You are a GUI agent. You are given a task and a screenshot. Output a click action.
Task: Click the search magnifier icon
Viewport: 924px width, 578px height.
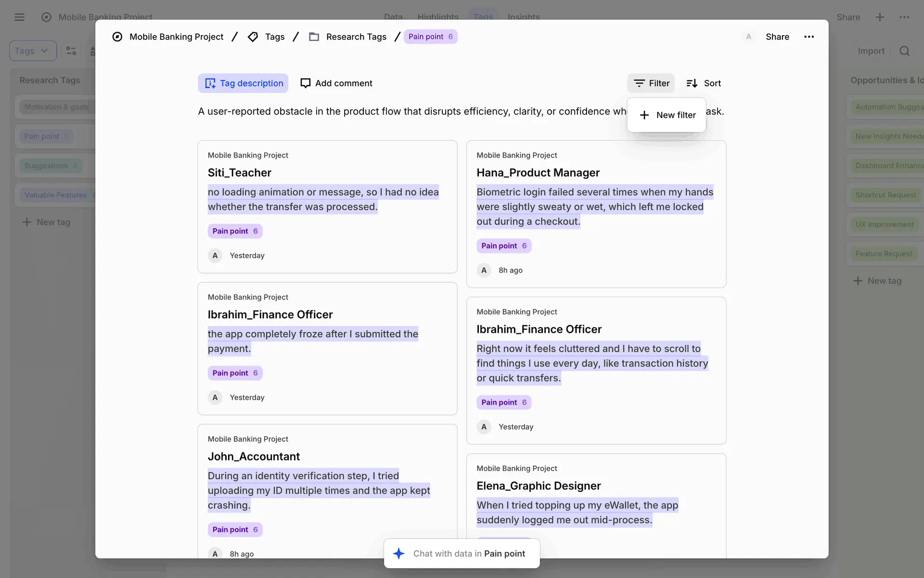pyautogui.click(x=904, y=51)
